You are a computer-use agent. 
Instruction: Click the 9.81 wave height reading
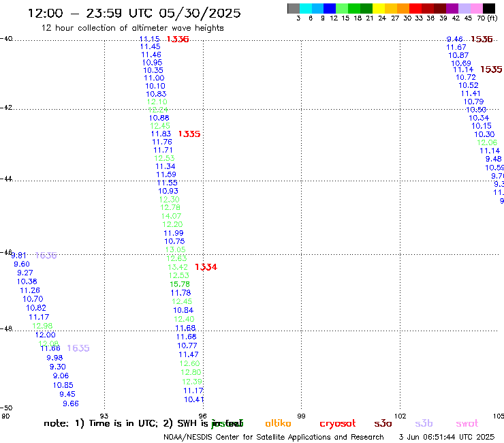(x=18, y=256)
